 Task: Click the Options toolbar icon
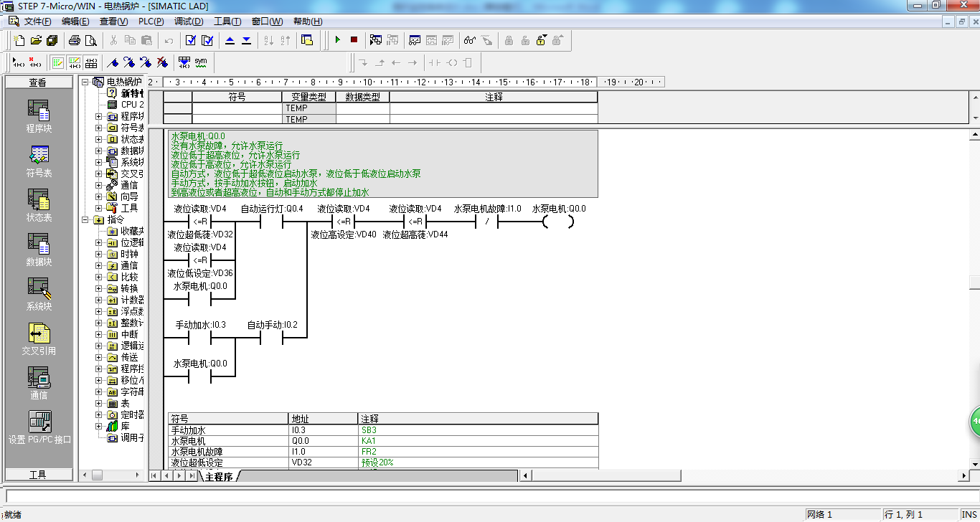tap(307, 40)
